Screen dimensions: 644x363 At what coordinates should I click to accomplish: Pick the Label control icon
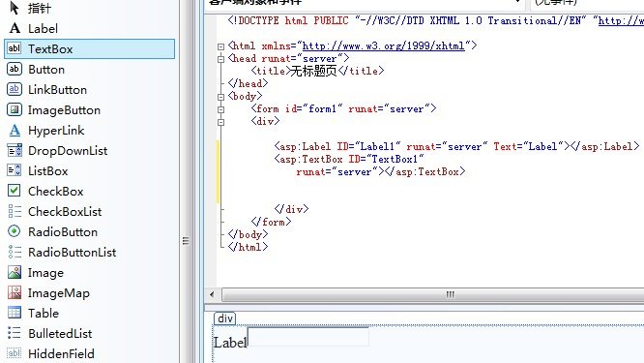pyautogui.click(x=15, y=28)
